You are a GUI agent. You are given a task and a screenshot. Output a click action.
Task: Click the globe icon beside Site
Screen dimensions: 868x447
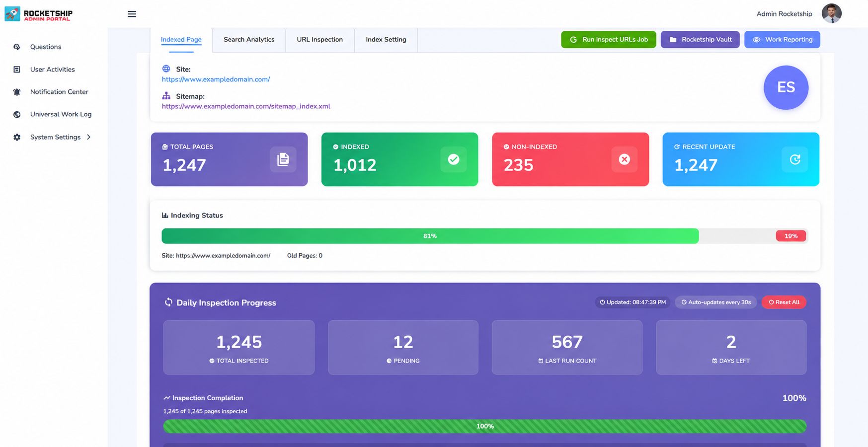point(166,69)
